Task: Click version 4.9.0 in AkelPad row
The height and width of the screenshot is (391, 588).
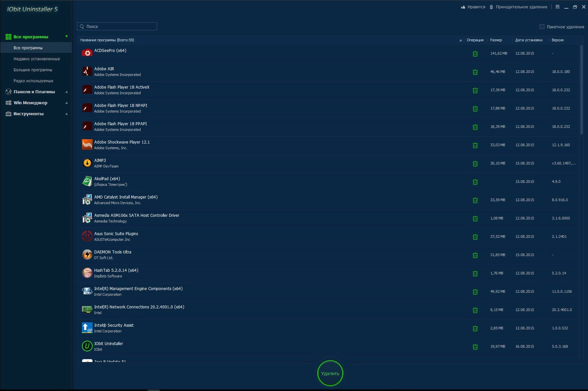Action: point(556,182)
